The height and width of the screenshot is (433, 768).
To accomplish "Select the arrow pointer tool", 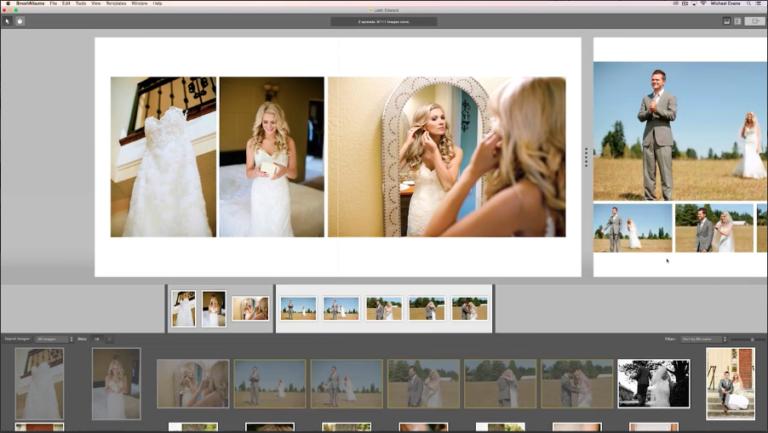I will 6,21.
